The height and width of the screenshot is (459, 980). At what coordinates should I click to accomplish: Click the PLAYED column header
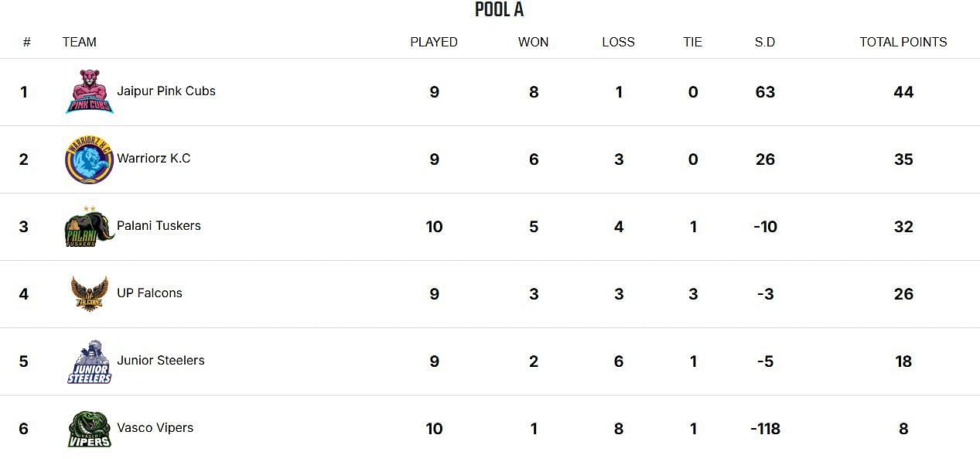tap(434, 42)
